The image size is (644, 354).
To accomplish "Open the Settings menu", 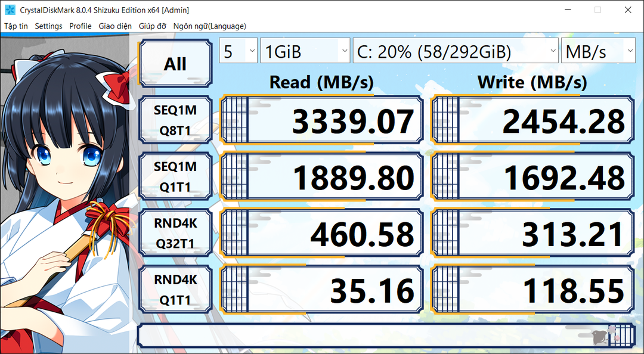I will click(48, 26).
